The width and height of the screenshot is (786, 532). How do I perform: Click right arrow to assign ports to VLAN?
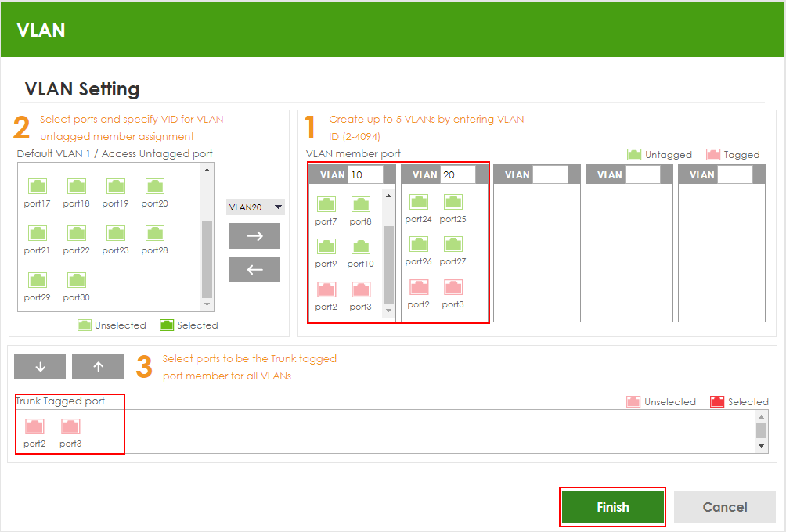tap(254, 235)
